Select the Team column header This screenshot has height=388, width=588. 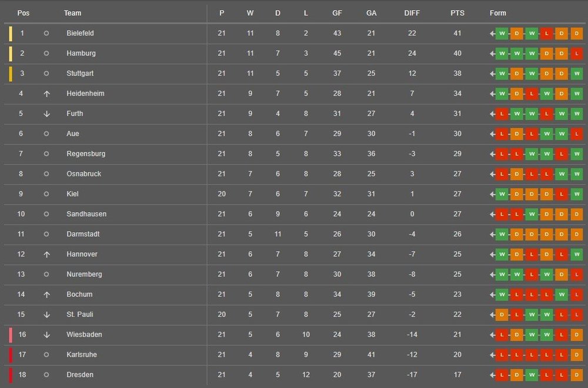tap(72, 13)
